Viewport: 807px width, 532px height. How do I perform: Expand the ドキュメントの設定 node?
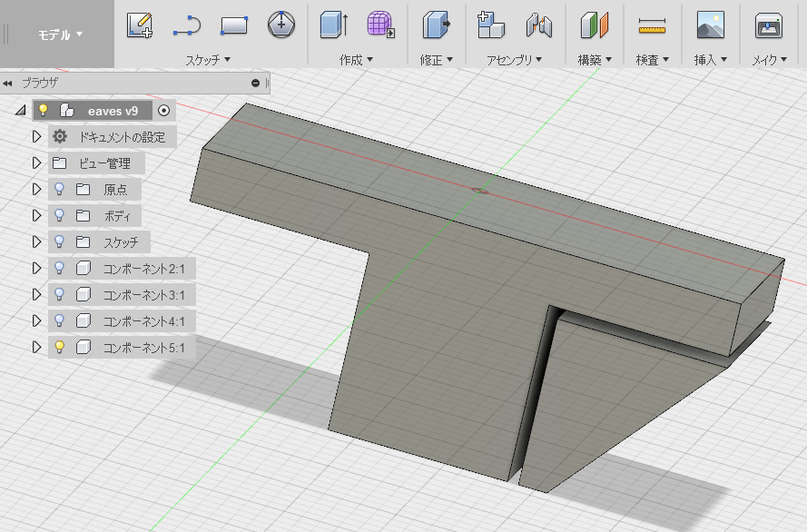[x=36, y=136]
